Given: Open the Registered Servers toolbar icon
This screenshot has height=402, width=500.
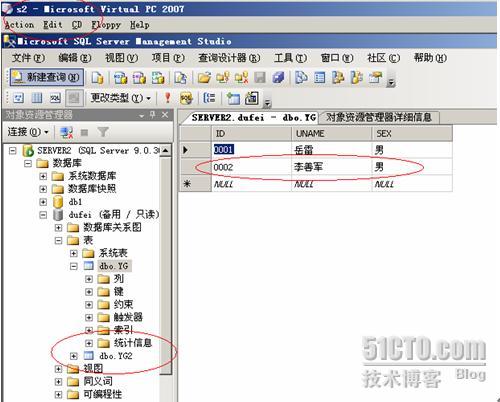Looking at the screenshot, I should (301, 78).
